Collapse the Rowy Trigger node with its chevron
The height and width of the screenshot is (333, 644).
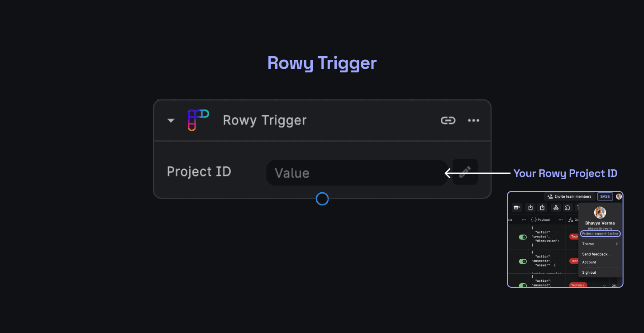171,120
